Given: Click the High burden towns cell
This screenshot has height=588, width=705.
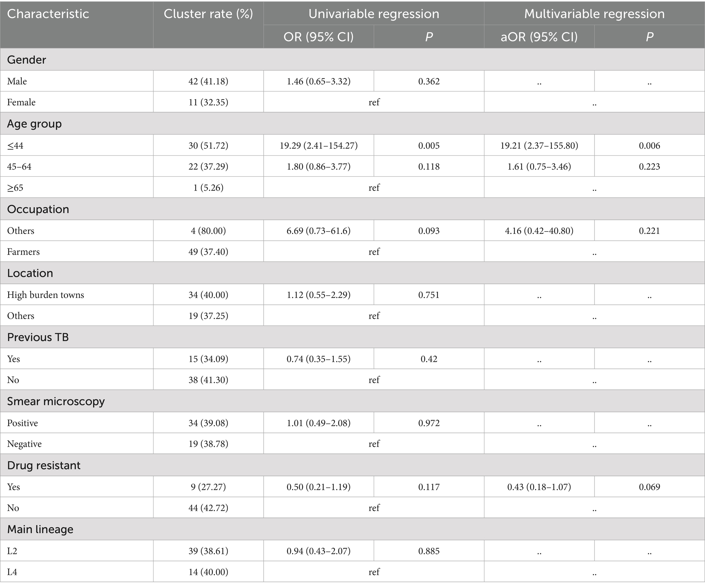Looking at the screenshot, I should click(46, 295).
